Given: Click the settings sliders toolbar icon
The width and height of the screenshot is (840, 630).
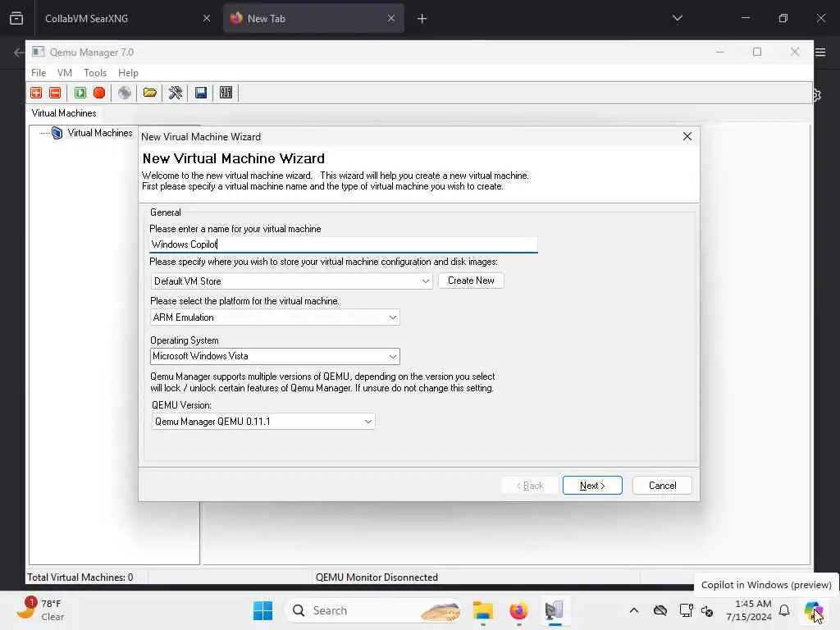Looking at the screenshot, I should coord(226,93).
